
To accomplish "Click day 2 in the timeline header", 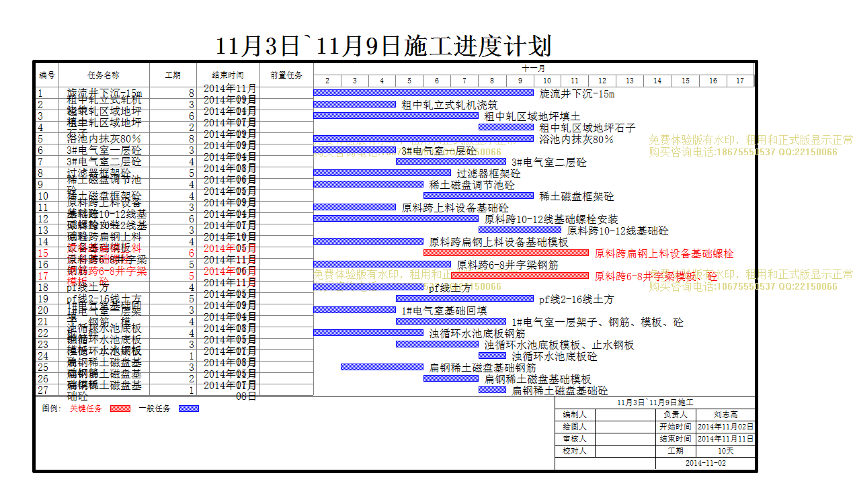I will [327, 81].
